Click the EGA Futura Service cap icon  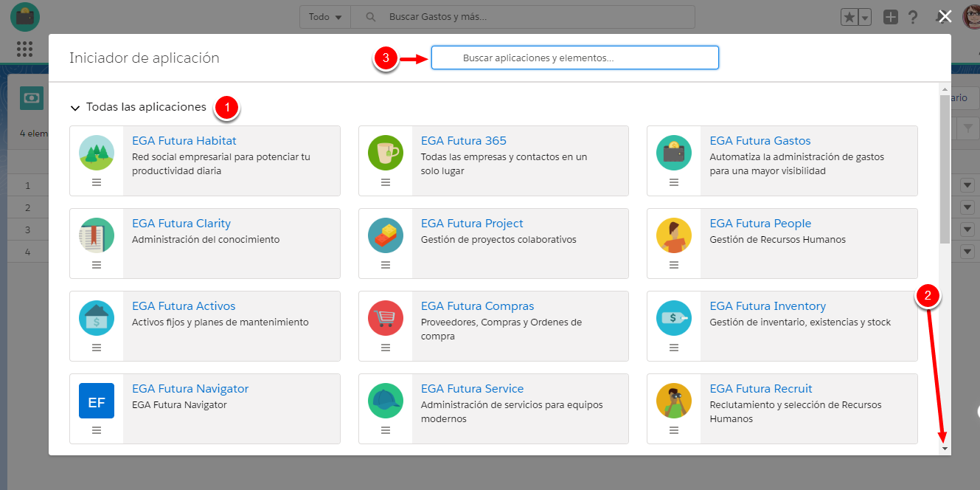pyautogui.click(x=385, y=401)
